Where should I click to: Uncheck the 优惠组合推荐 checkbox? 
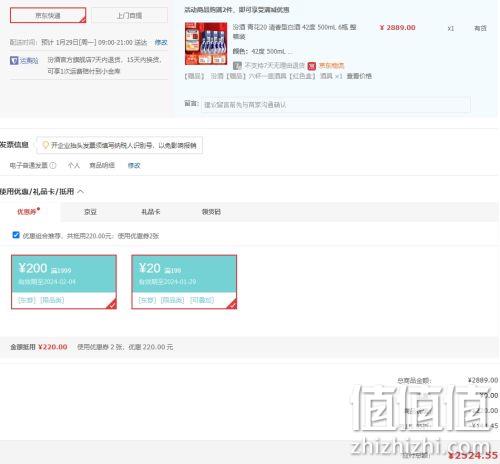tap(16, 235)
